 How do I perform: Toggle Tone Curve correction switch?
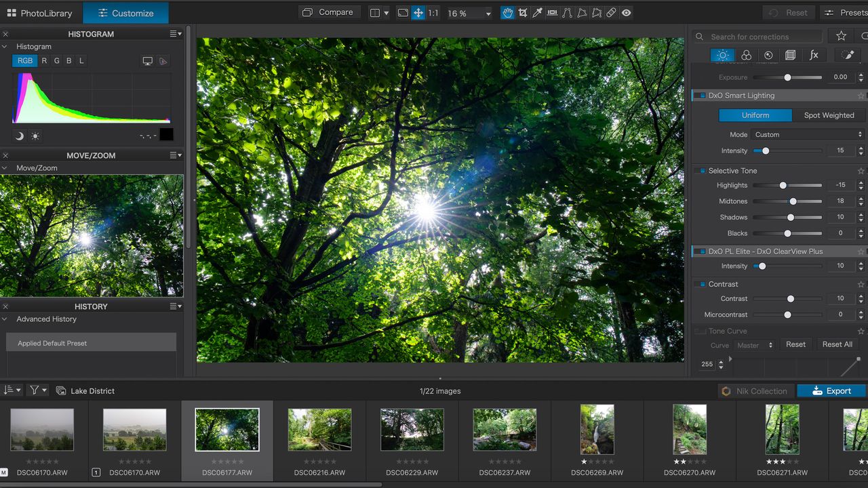pyautogui.click(x=699, y=331)
